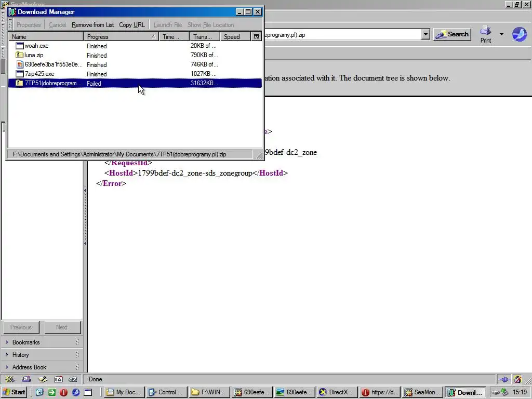The image size is (532, 399).
Task: Open the Navigator component icon in status bar
Action: 9,379
